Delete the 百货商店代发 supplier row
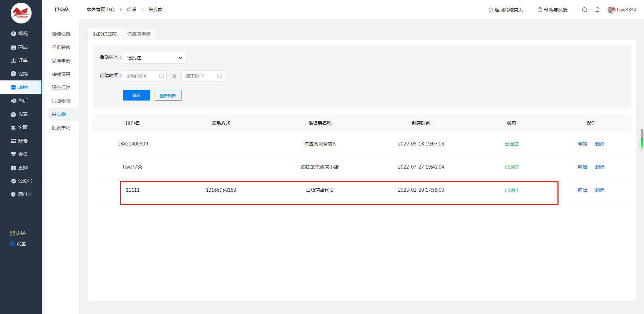This screenshot has height=314, width=644. [x=600, y=190]
